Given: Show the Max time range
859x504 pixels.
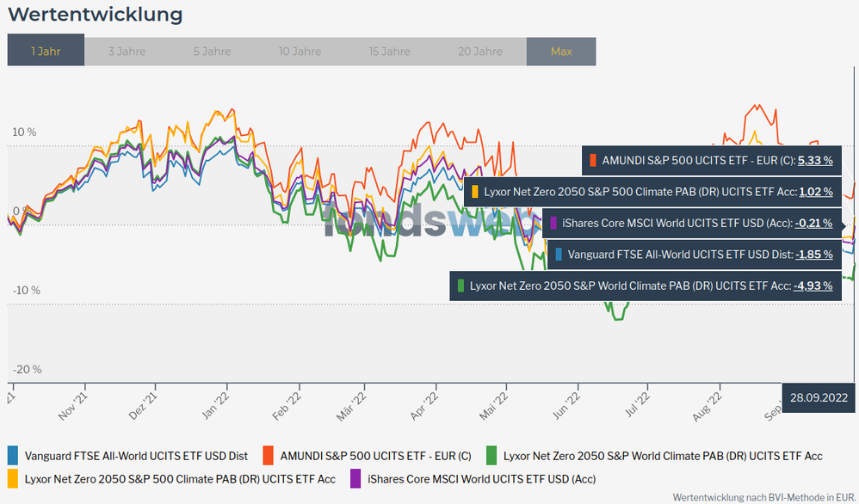Looking at the screenshot, I should (x=561, y=52).
